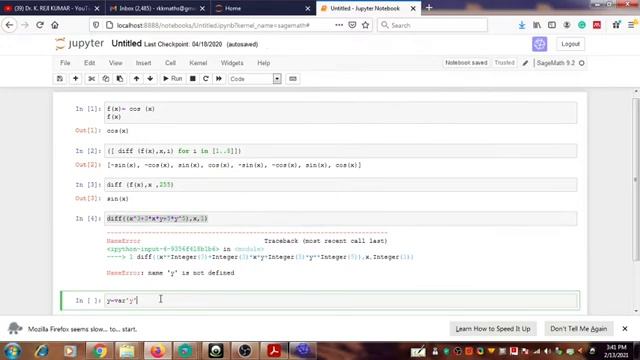Open the View menu
Image resolution: width=640 pixels, height=360 pixels.
116,63
